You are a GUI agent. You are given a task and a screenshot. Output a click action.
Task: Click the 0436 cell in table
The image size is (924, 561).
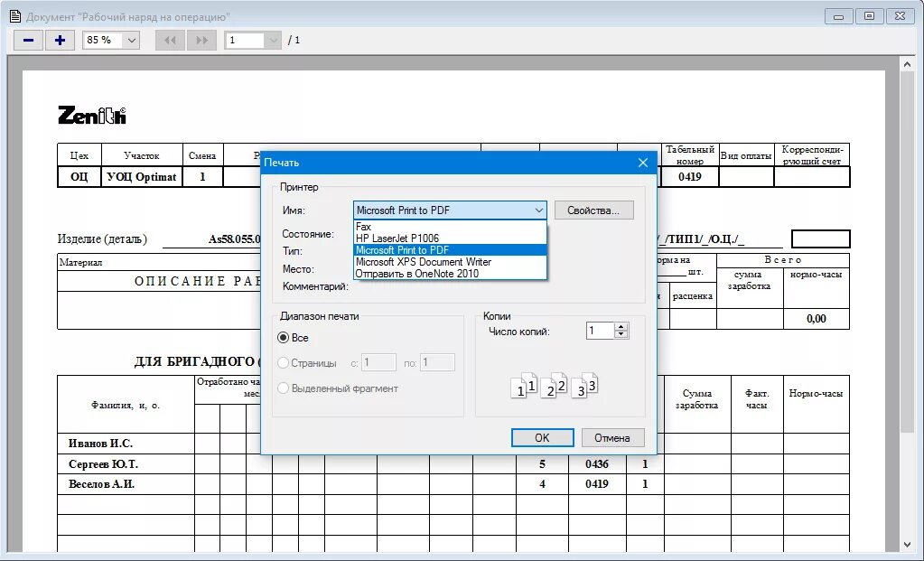pos(596,464)
